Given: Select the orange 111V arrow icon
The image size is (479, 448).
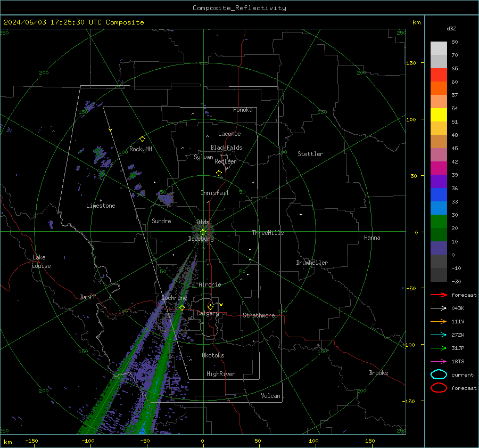Looking at the screenshot, I should [x=439, y=321].
